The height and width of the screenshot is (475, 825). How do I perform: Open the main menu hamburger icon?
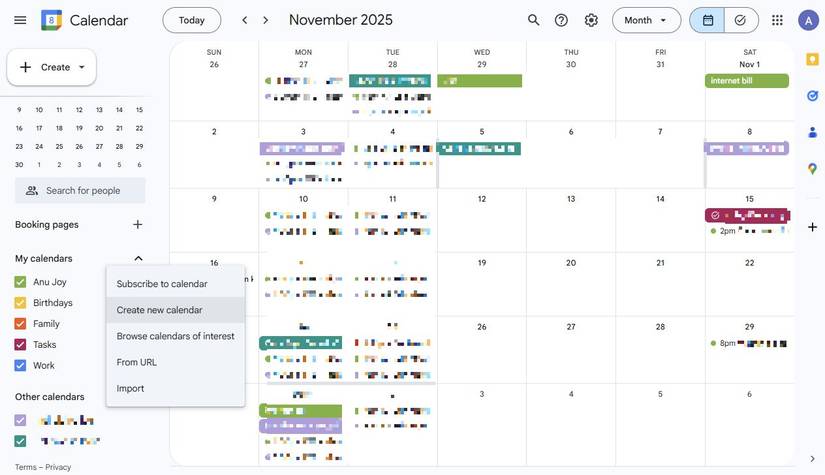[20, 20]
